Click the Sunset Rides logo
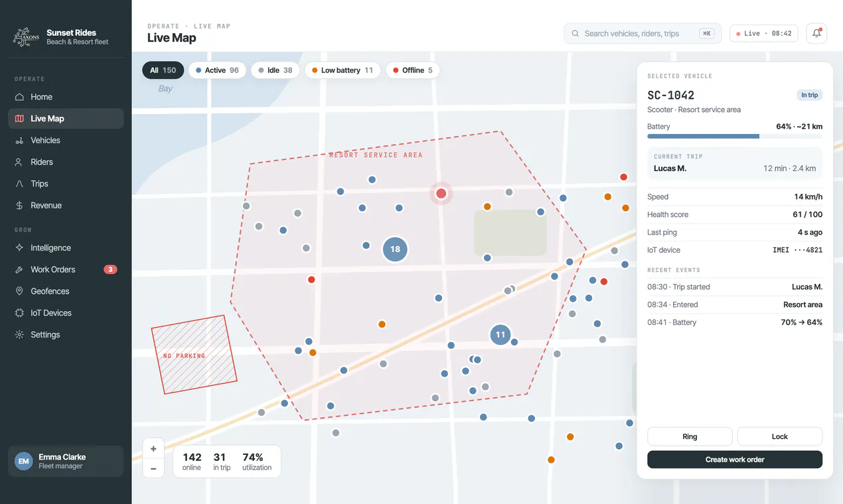Image resolution: width=843 pixels, height=504 pixels. [x=27, y=36]
